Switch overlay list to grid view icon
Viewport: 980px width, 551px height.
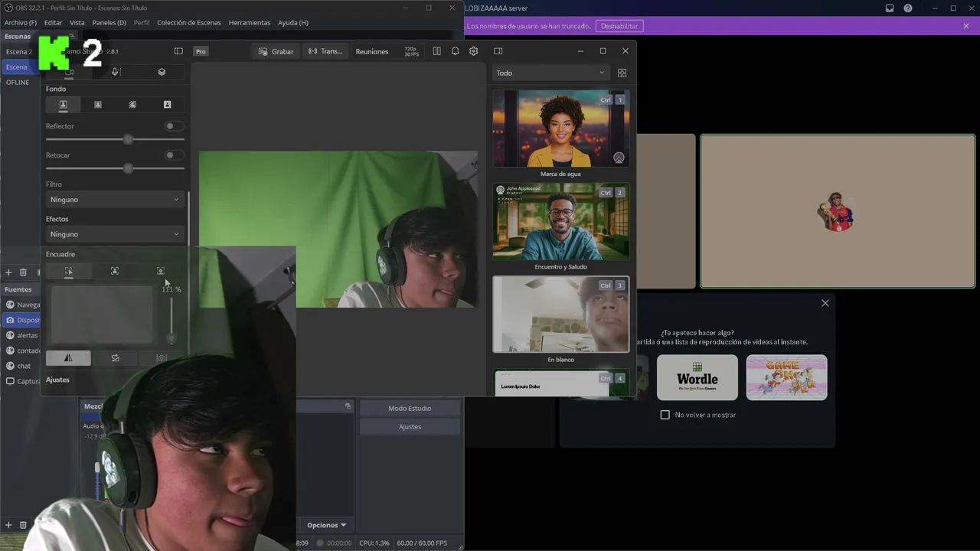coord(622,73)
